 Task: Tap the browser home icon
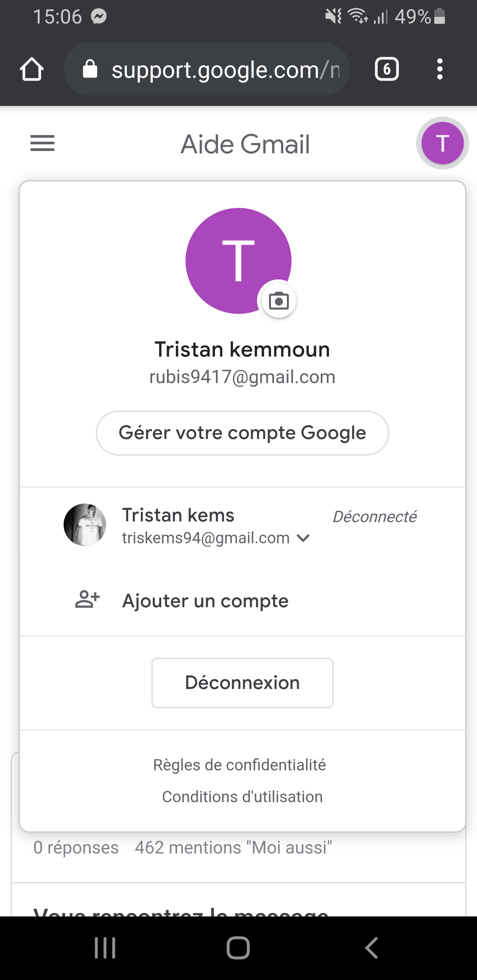(31, 69)
